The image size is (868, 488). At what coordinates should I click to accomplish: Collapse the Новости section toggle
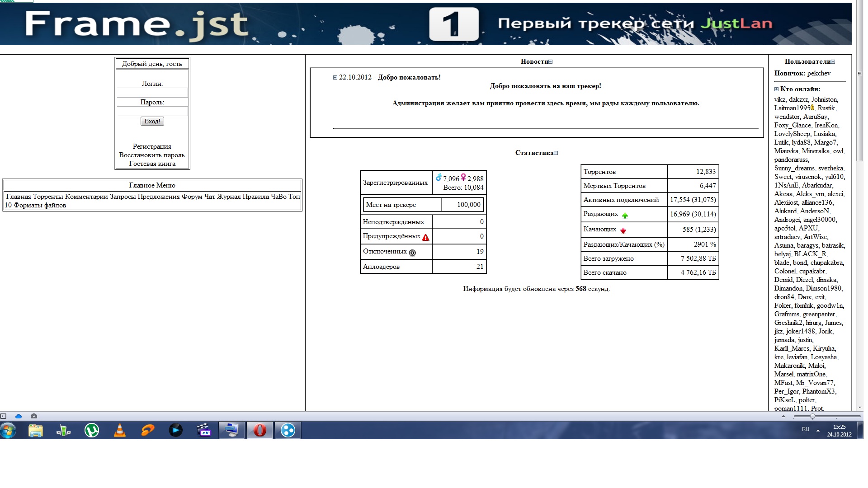tap(550, 62)
